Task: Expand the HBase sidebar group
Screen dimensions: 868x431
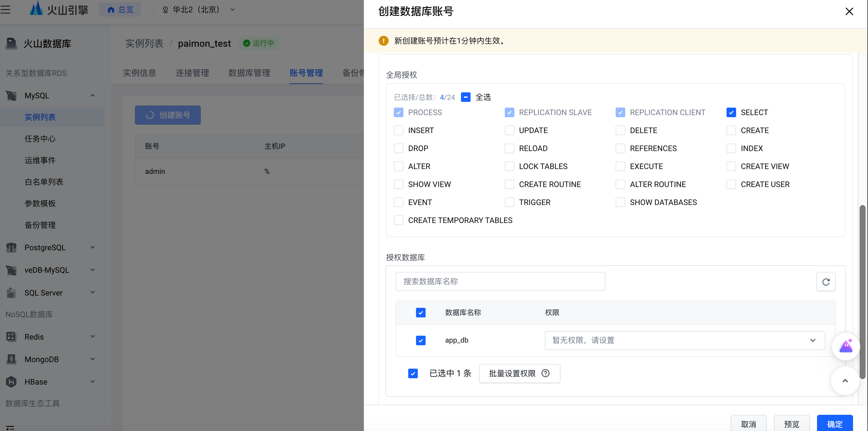Action: point(92,382)
